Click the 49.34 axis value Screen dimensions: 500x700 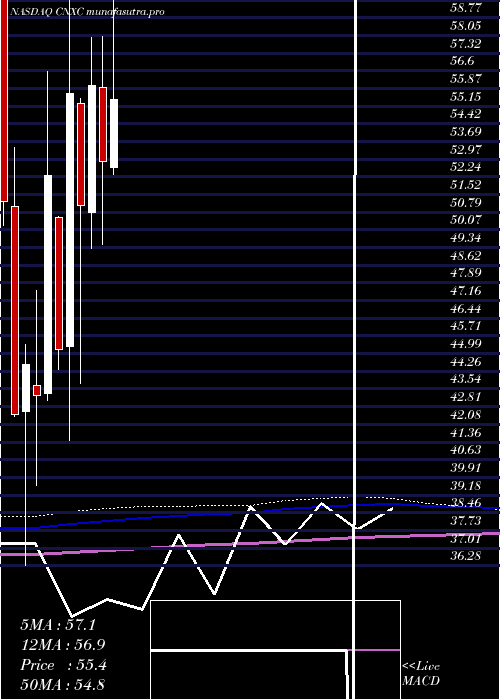(466, 238)
